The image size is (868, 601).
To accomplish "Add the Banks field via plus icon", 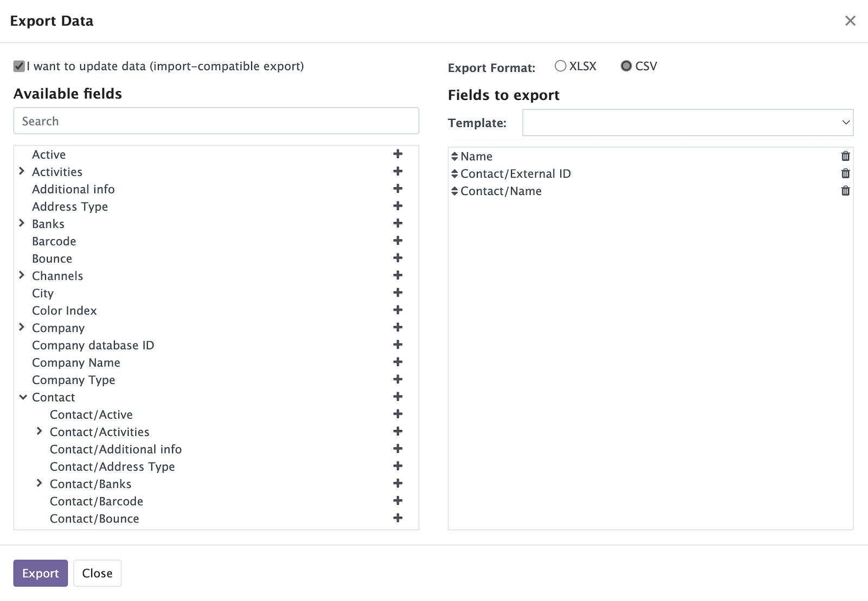I will pos(398,224).
